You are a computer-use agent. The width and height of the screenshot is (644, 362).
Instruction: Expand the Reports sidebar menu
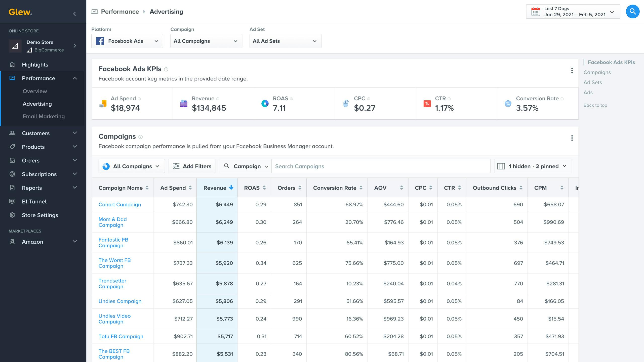(x=75, y=188)
